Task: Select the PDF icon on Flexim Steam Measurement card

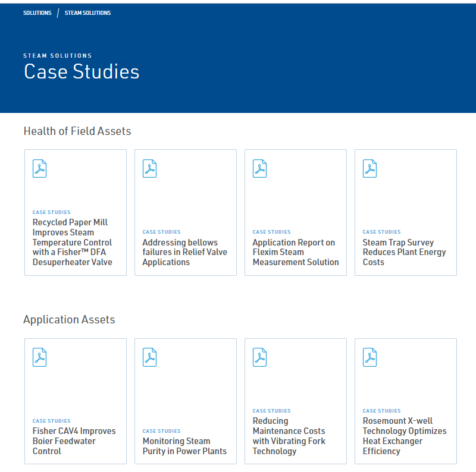Action: [x=259, y=168]
